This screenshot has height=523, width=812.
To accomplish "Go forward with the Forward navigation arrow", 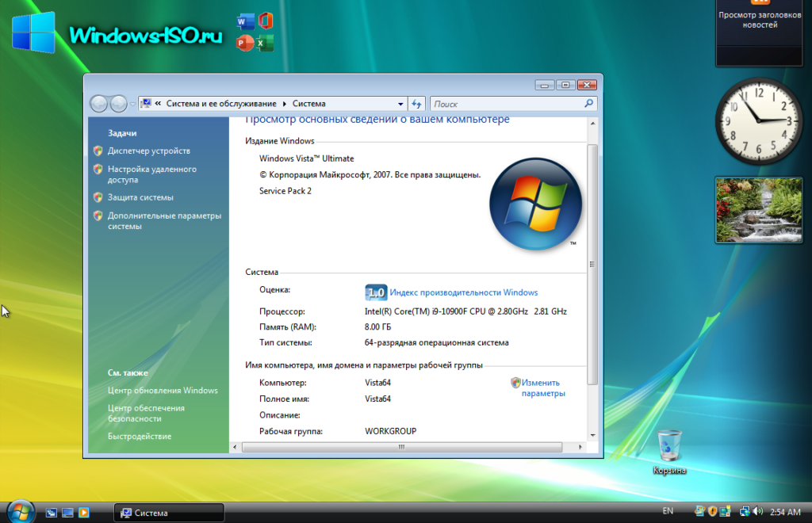I will (x=119, y=104).
